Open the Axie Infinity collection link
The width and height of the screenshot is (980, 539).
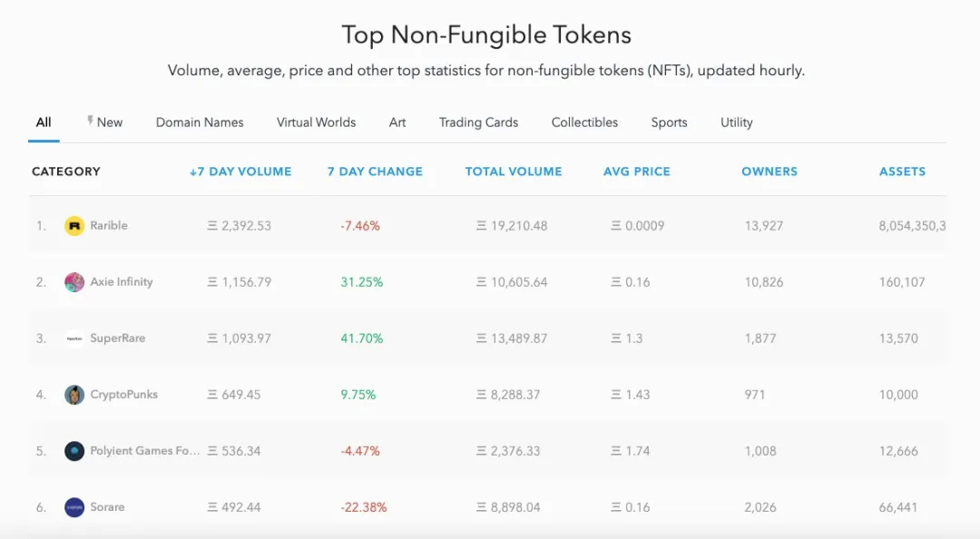point(122,282)
